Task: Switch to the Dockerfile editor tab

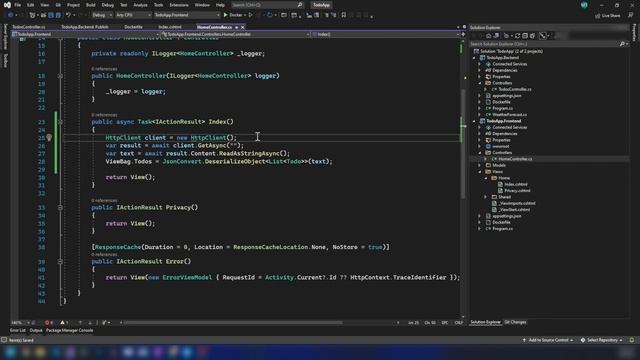Action: point(133,27)
